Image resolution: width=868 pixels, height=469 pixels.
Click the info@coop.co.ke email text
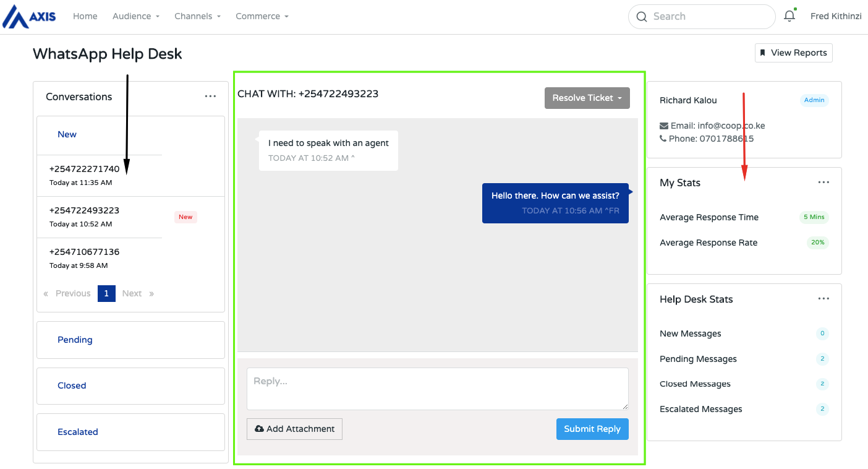tap(731, 126)
